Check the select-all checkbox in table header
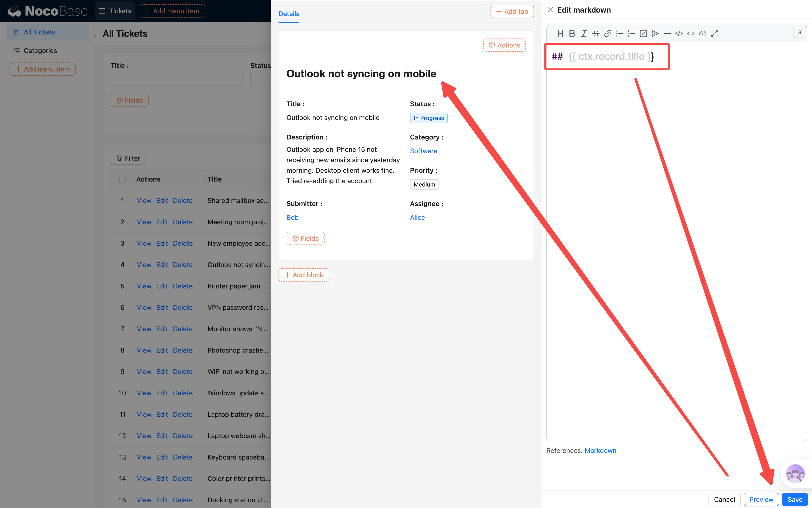The height and width of the screenshot is (508, 812). (x=123, y=179)
